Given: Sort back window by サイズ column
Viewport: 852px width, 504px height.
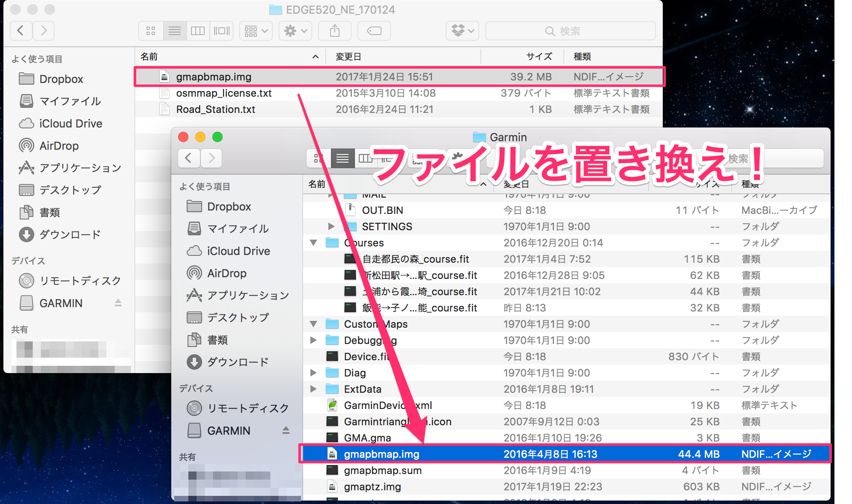Looking at the screenshot, I should [539, 56].
